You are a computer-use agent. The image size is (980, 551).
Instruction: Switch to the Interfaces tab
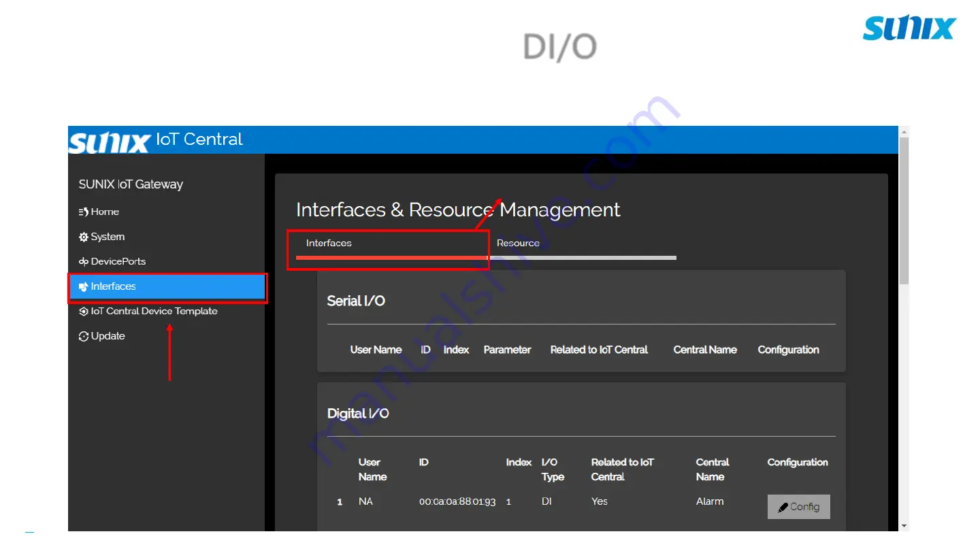coord(391,245)
